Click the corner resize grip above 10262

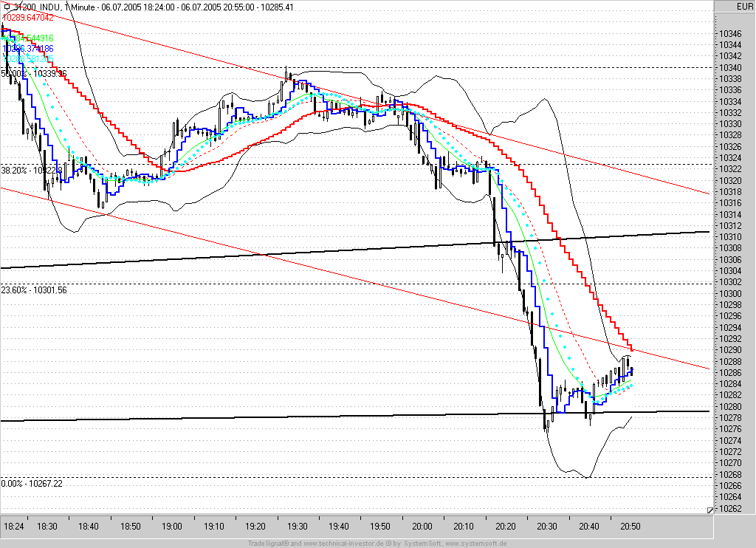click(709, 510)
